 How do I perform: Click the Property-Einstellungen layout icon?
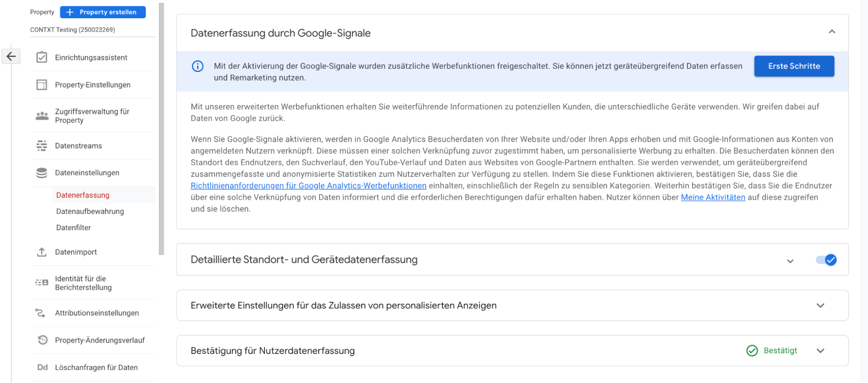click(x=42, y=85)
